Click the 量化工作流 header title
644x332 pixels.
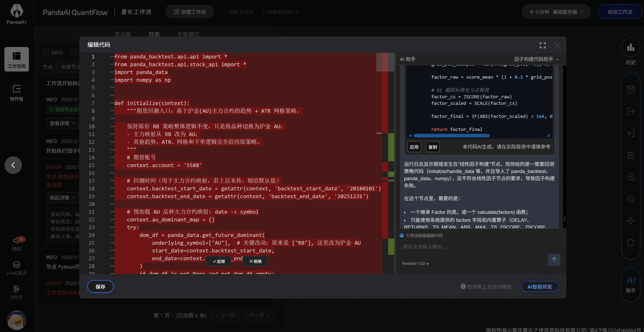136,12
